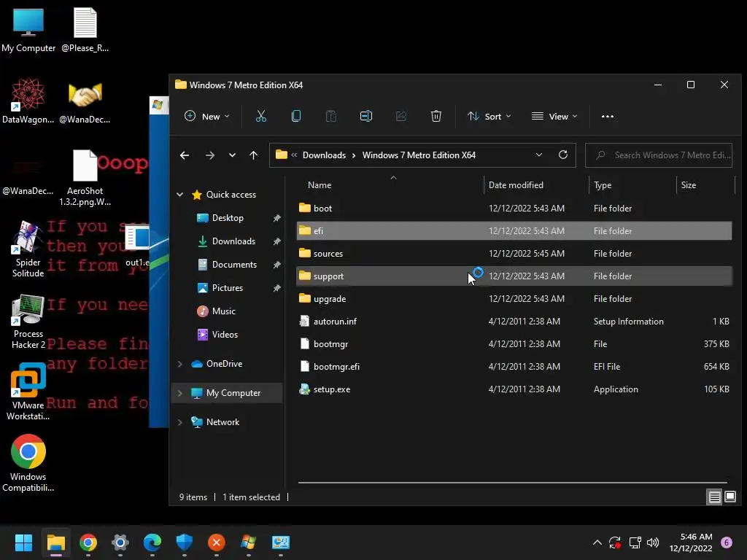Sort by Date modified column header
Screen dimensions: 747x560
coord(516,184)
